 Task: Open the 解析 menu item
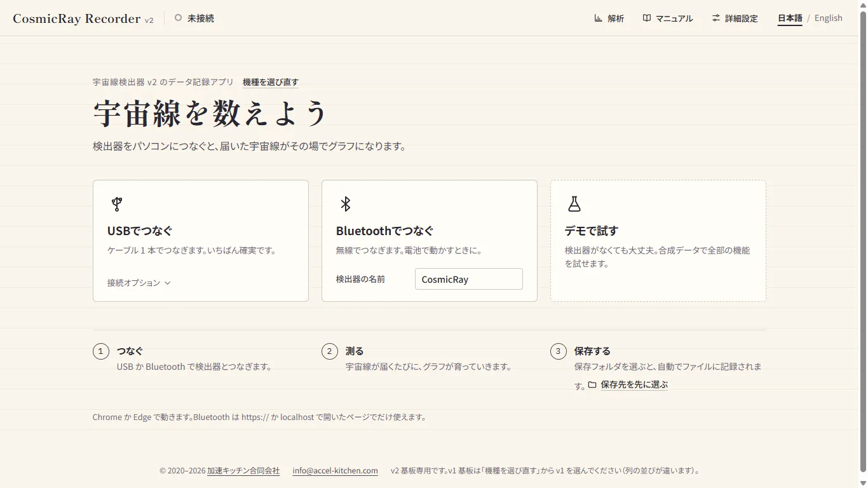pyautogui.click(x=609, y=18)
